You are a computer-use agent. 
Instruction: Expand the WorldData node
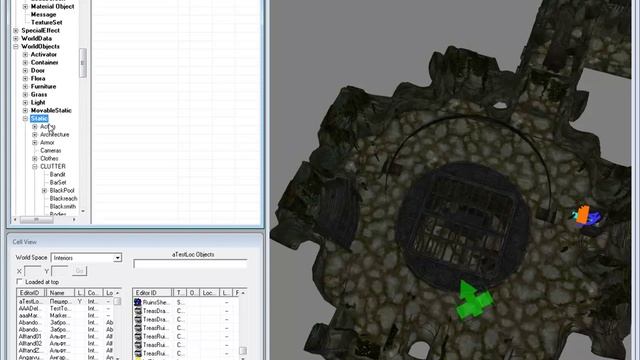pos(16,39)
